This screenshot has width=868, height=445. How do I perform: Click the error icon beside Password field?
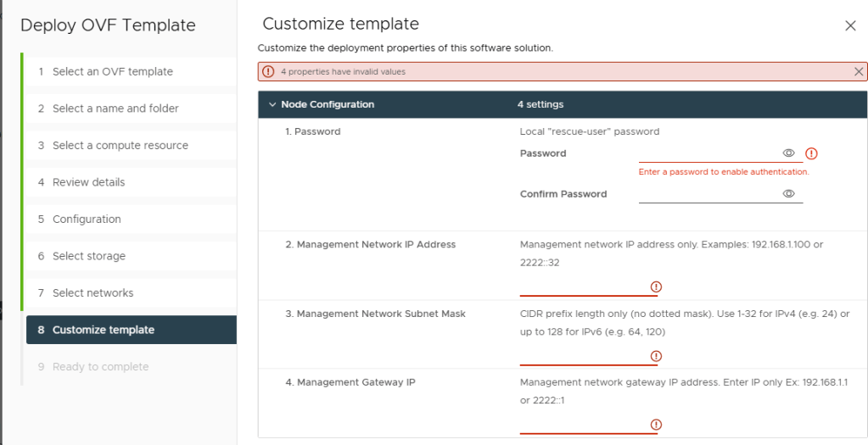point(811,153)
